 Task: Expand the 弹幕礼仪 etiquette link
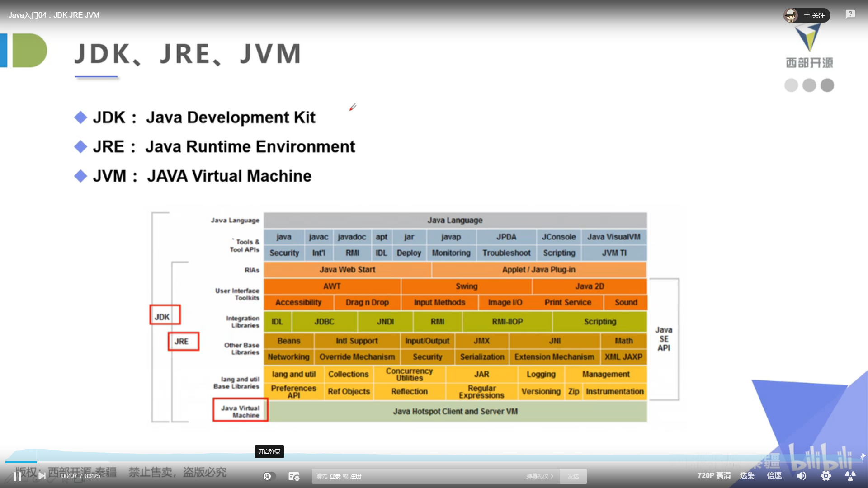539,476
